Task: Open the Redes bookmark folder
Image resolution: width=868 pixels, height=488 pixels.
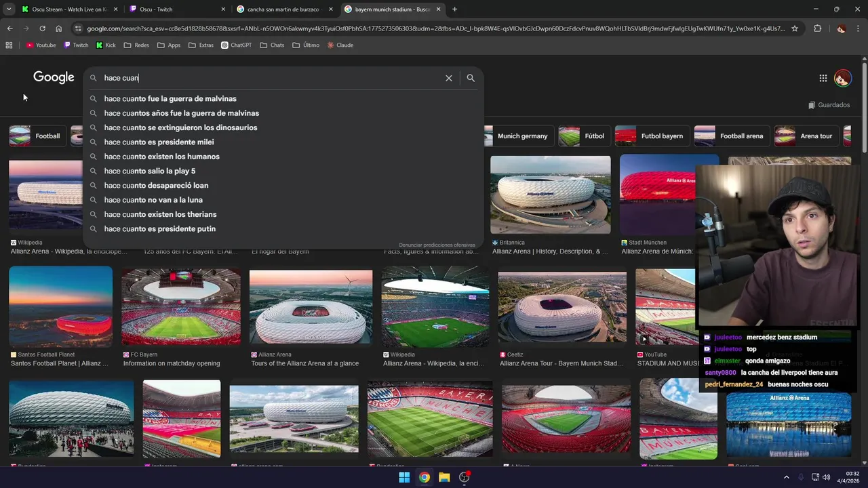Action: (x=136, y=45)
